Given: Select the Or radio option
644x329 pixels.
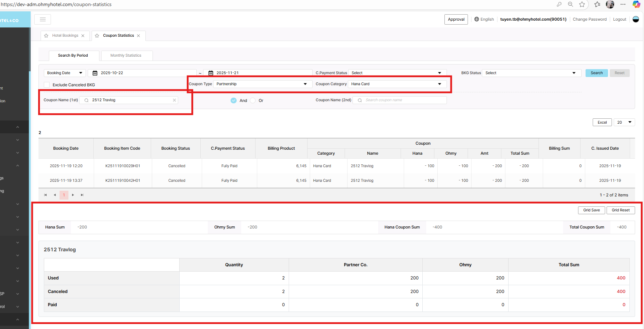Looking at the screenshot, I should click(x=253, y=101).
